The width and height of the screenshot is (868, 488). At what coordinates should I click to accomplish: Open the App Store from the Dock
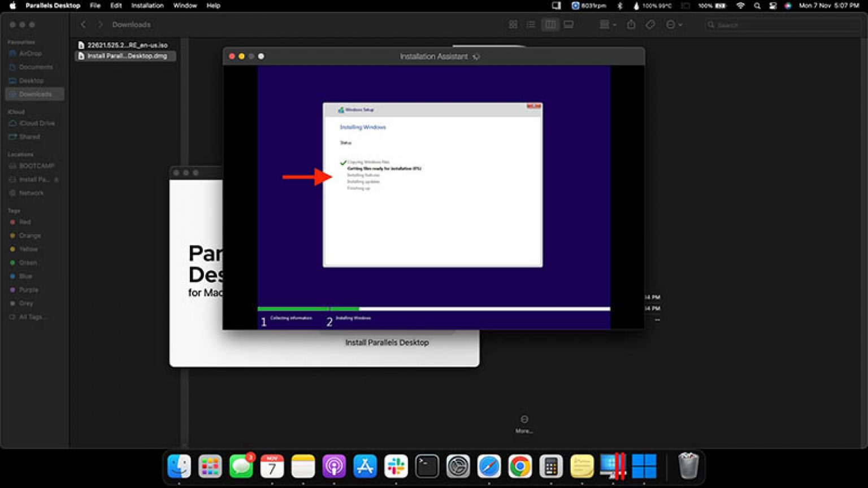point(365,467)
